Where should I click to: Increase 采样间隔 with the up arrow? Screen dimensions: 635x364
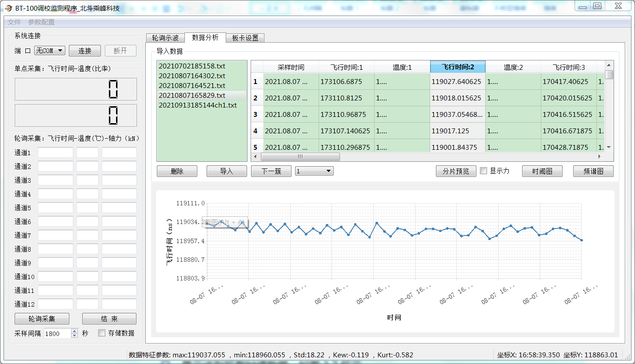click(x=75, y=331)
